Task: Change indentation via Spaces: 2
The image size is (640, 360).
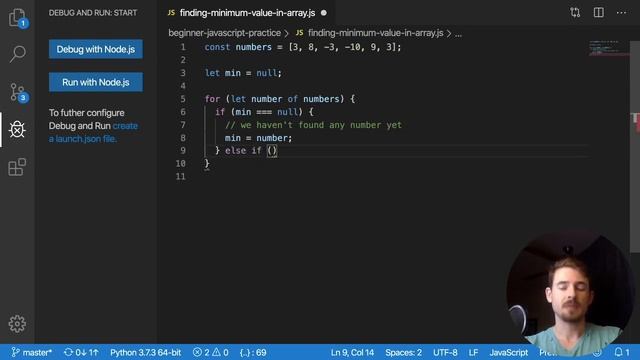Action: pyautogui.click(x=403, y=352)
